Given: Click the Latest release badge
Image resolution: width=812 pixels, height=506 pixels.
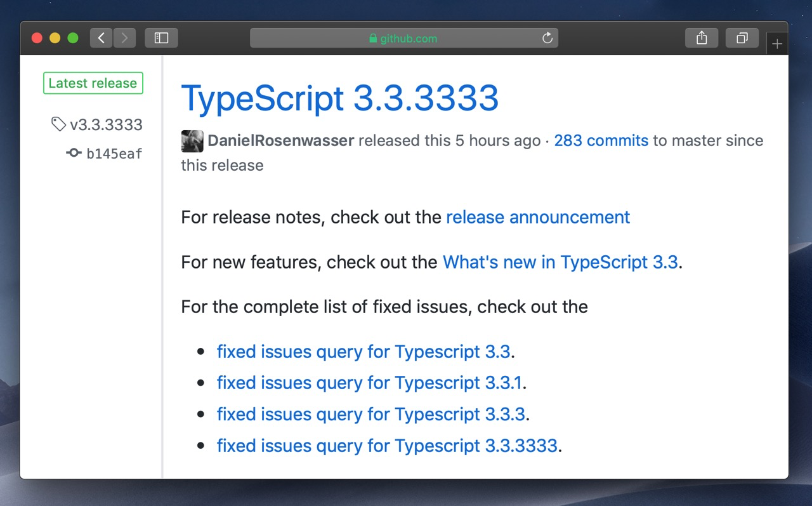Looking at the screenshot, I should tap(93, 83).
